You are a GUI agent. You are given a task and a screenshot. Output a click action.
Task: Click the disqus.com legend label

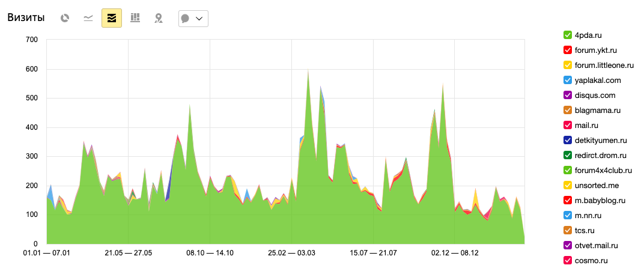[x=595, y=96]
